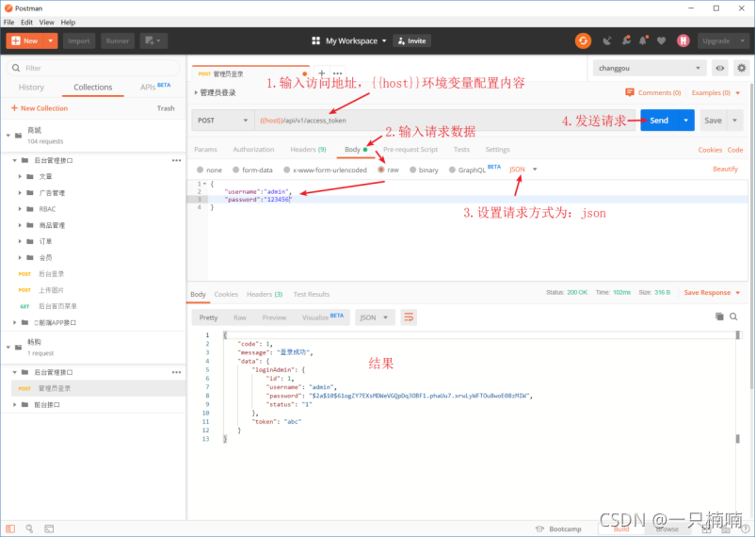Open more options for 畅购 后台管理接口 folder
Screen dimensions: 756x537
click(x=176, y=372)
